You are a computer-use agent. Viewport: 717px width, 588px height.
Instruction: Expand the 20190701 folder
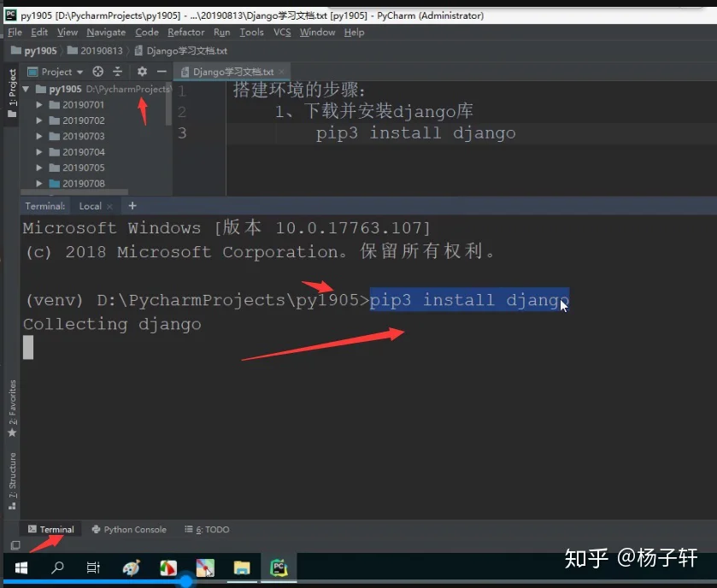39,105
